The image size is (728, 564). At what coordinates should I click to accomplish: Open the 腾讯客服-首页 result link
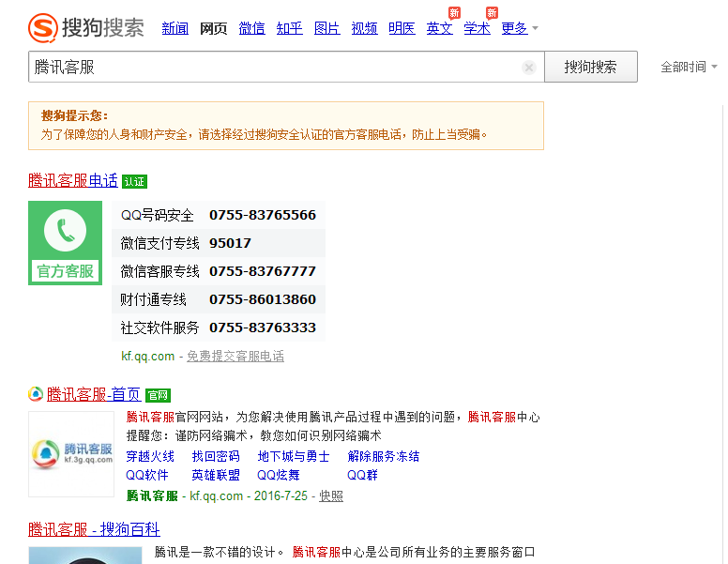pyautogui.click(x=93, y=395)
